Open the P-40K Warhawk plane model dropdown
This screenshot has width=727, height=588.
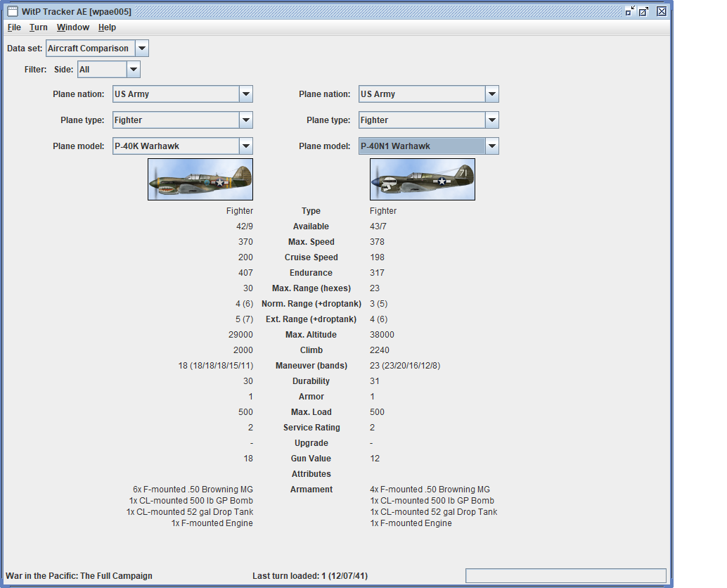245,146
